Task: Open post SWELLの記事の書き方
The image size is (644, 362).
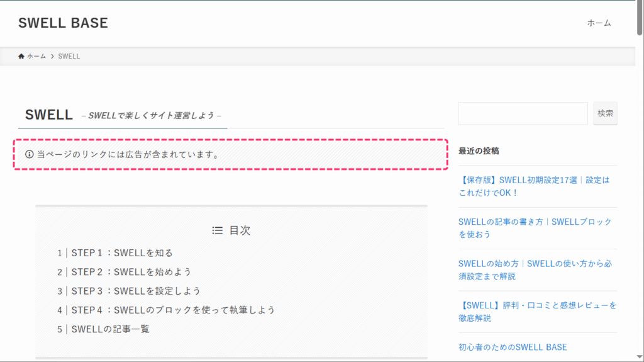Action: [x=535, y=228]
